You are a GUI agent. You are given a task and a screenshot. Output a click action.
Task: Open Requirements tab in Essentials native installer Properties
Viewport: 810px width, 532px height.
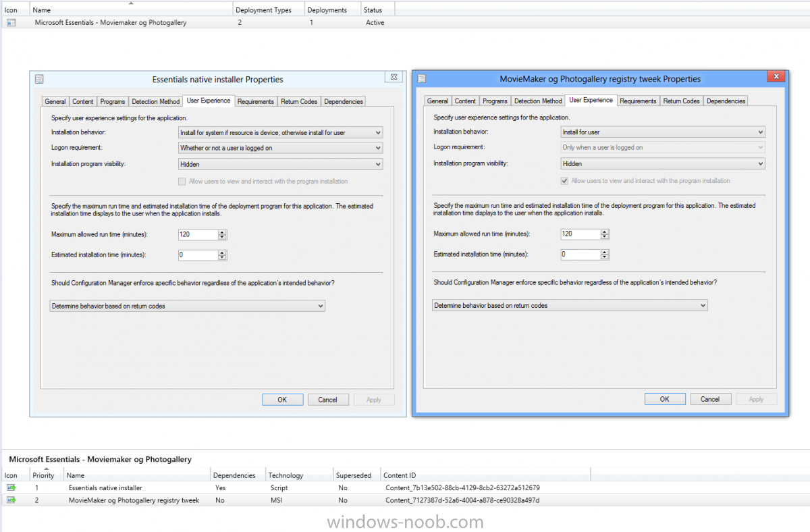pyautogui.click(x=256, y=102)
